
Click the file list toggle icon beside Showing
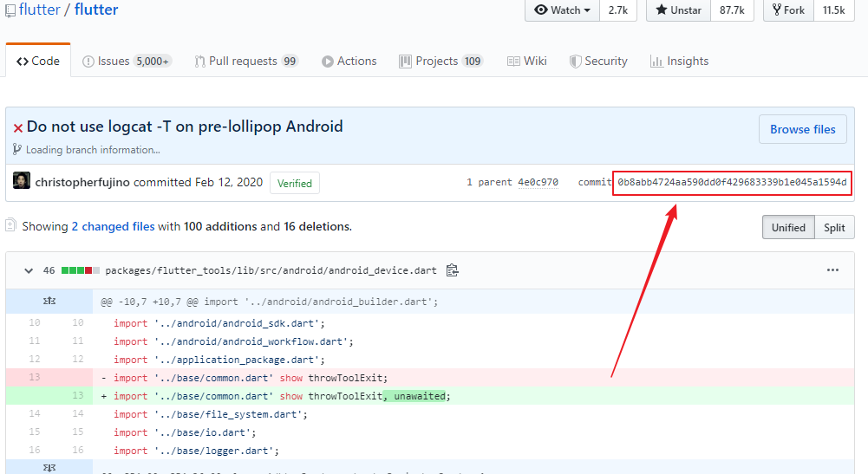[10, 225]
